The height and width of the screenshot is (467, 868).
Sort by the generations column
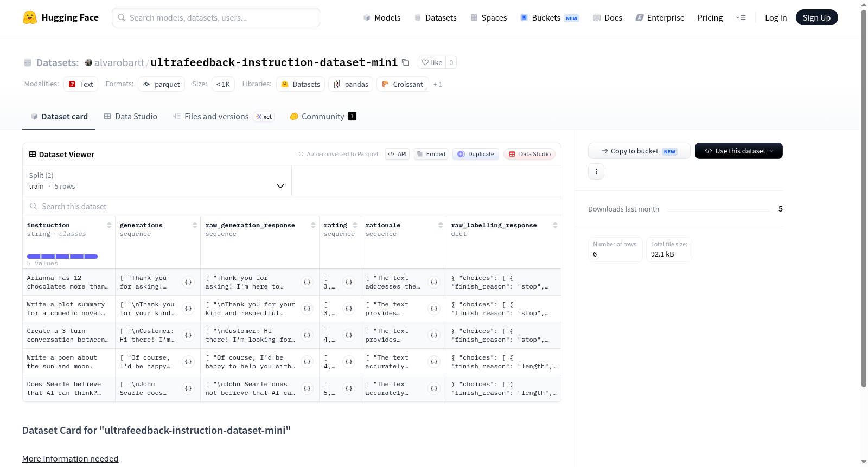195,225
